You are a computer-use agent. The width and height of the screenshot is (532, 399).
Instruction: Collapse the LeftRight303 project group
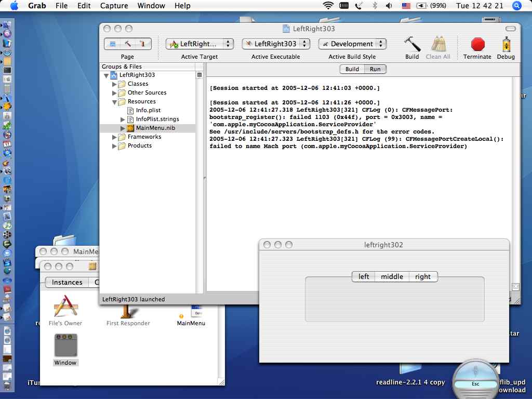pyautogui.click(x=106, y=75)
